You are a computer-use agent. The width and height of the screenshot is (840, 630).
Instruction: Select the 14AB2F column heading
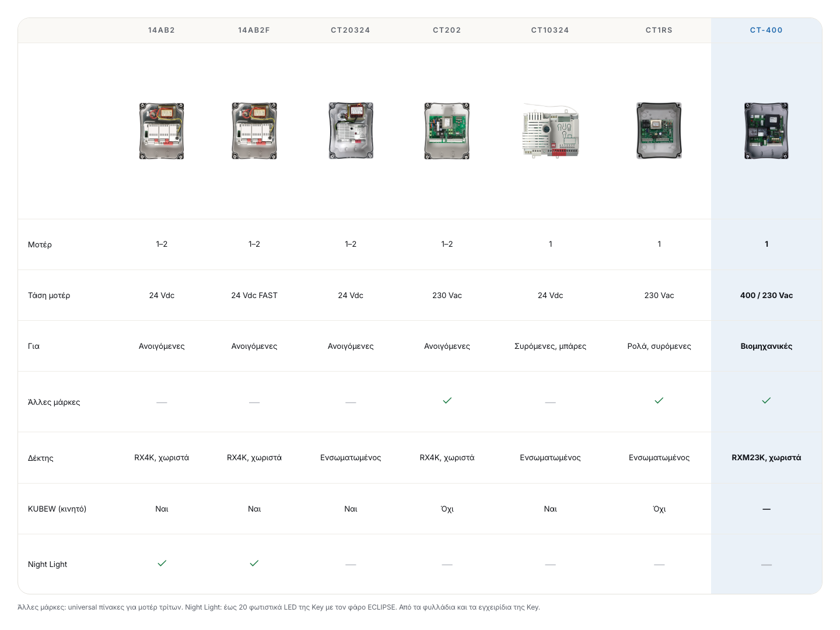click(x=254, y=30)
